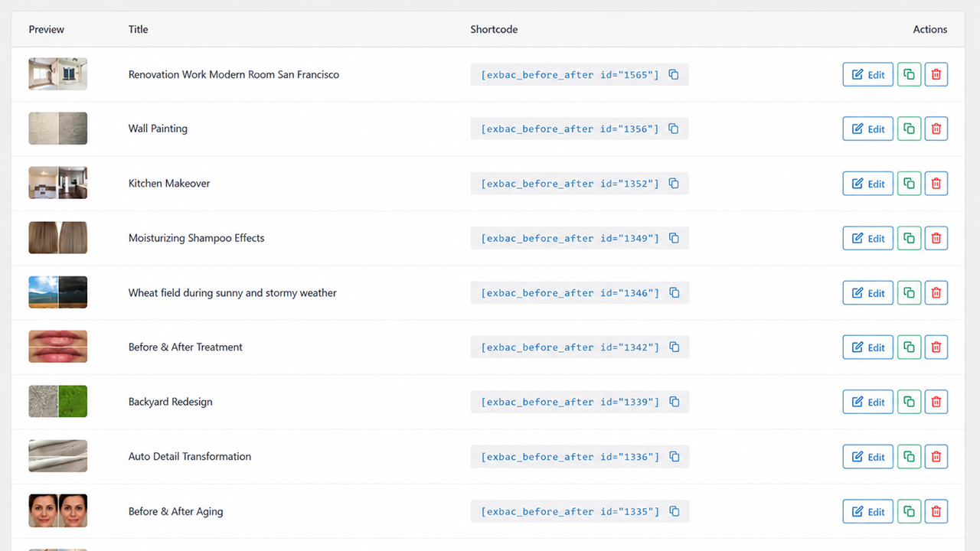Delete Renovation Work Modern Room item
This screenshot has height=551, width=980.
936,74
